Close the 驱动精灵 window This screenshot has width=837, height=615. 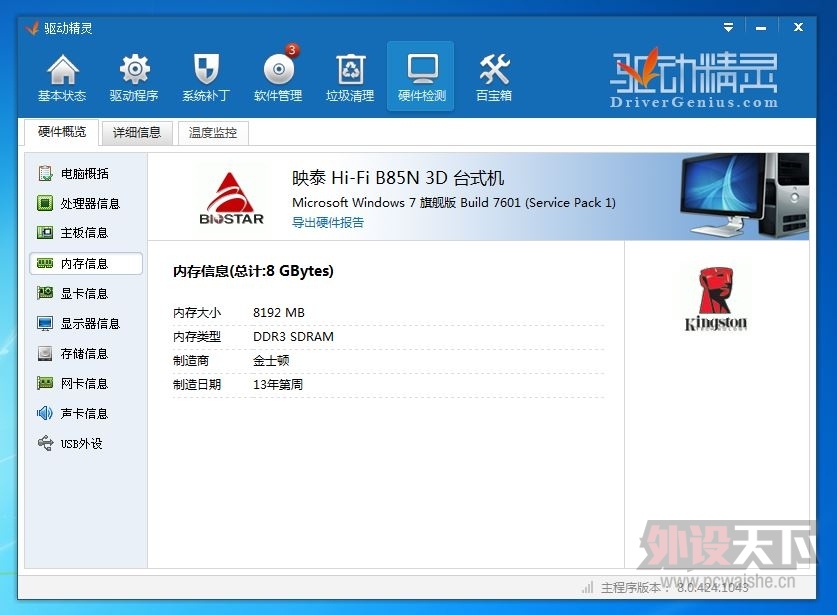(798, 27)
